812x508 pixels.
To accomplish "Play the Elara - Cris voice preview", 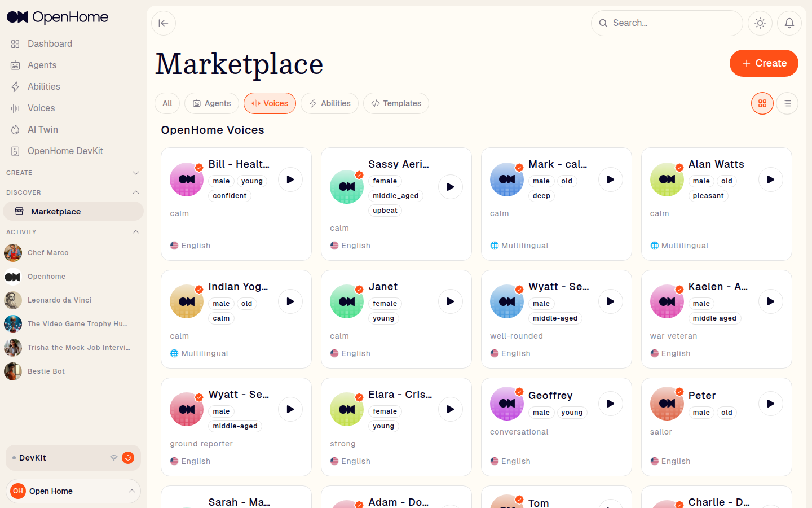I will pos(451,409).
